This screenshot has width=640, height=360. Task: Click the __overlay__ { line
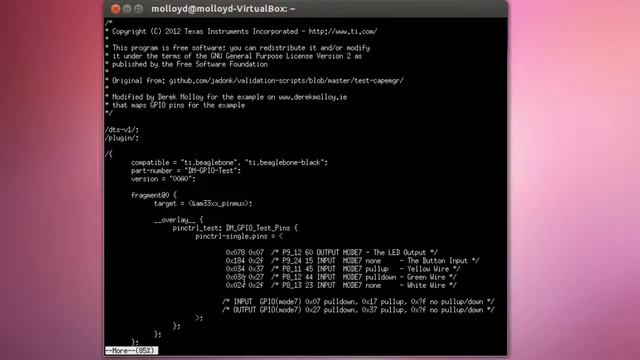pyautogui.click(x=178, y=220)
